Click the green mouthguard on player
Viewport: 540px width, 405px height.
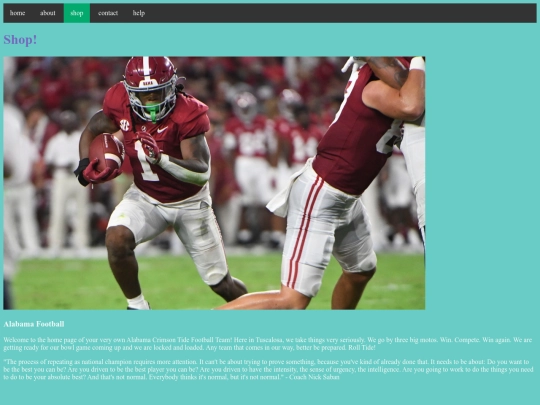[153, 113]
